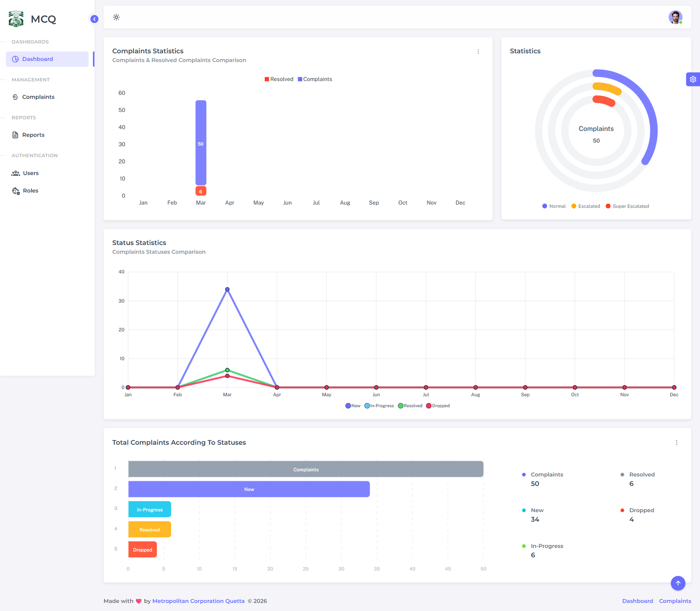Open the Metropolitan Corporation Quetta footer link
This screenshot has height=611, width=700.
click(198, 601)
